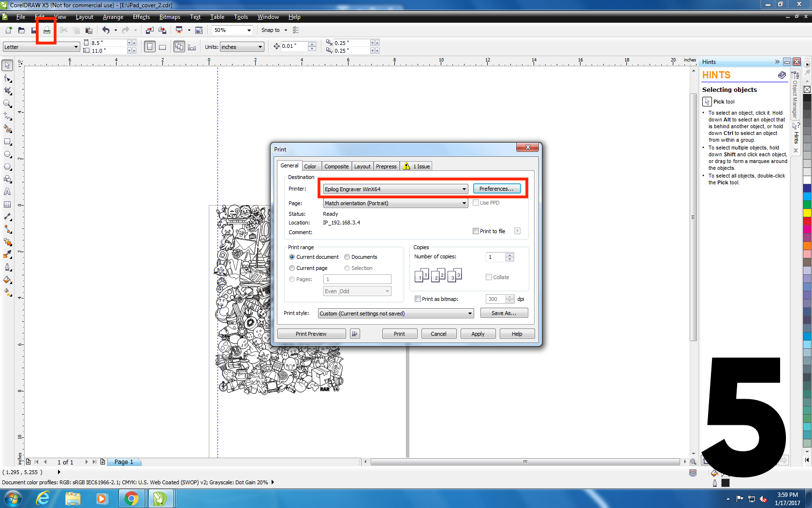Pick the yellow swatch from the color palette
Viewport: 812px width, 508px height.
click(x=806, y=212)
